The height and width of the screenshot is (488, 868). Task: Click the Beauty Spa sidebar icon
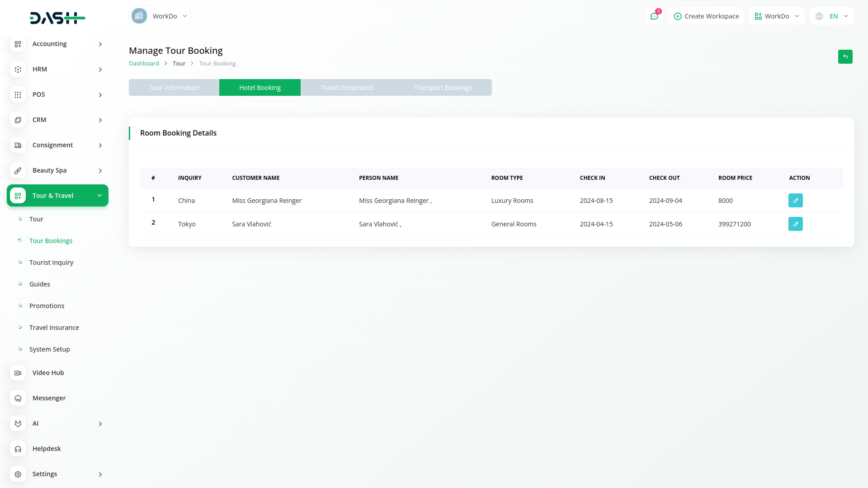[x=18, y=170]
